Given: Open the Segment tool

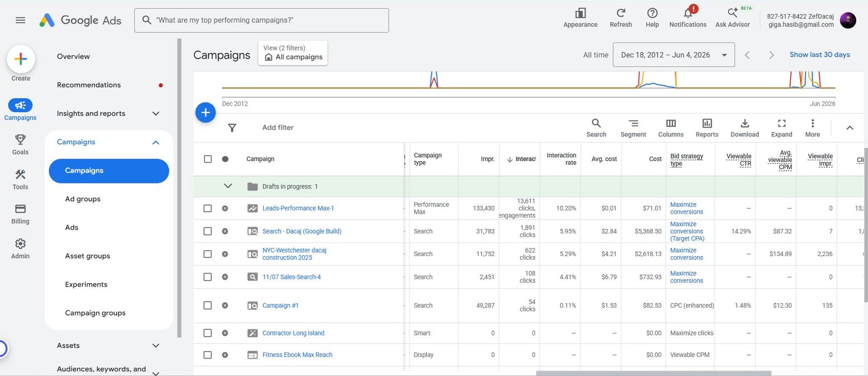Looking at the screenshot, I should pyautogui.click(x=633, y=128).
